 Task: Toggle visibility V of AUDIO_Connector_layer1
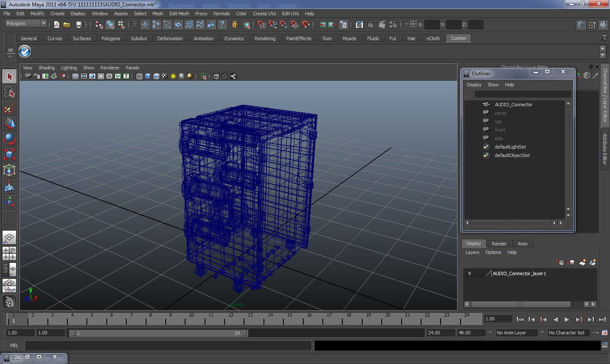coord(469,273)
